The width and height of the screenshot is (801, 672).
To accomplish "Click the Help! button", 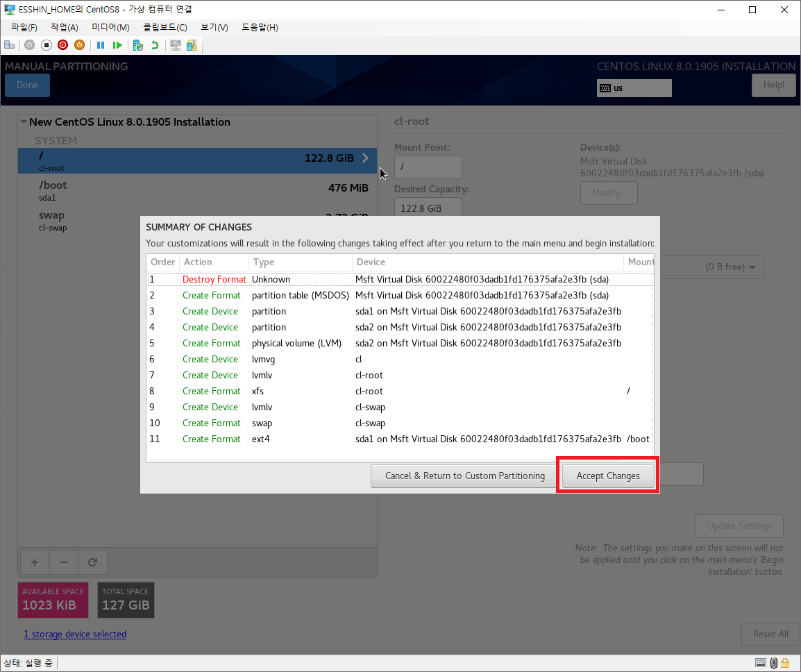I will (773, 85).
